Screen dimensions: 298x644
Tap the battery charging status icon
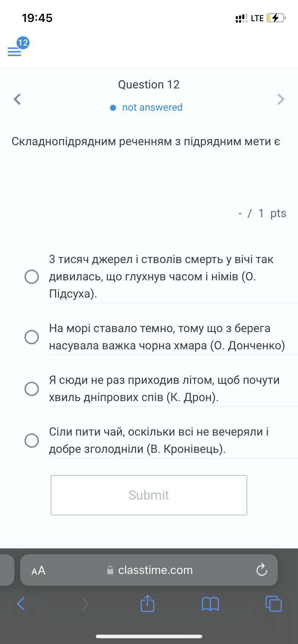pyautogui.click(x=276, y=18)
